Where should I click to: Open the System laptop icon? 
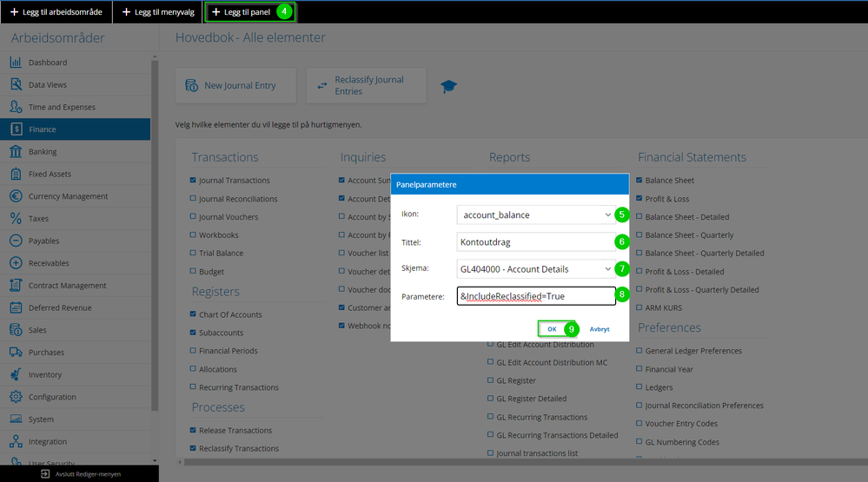(x=16, y=419)
